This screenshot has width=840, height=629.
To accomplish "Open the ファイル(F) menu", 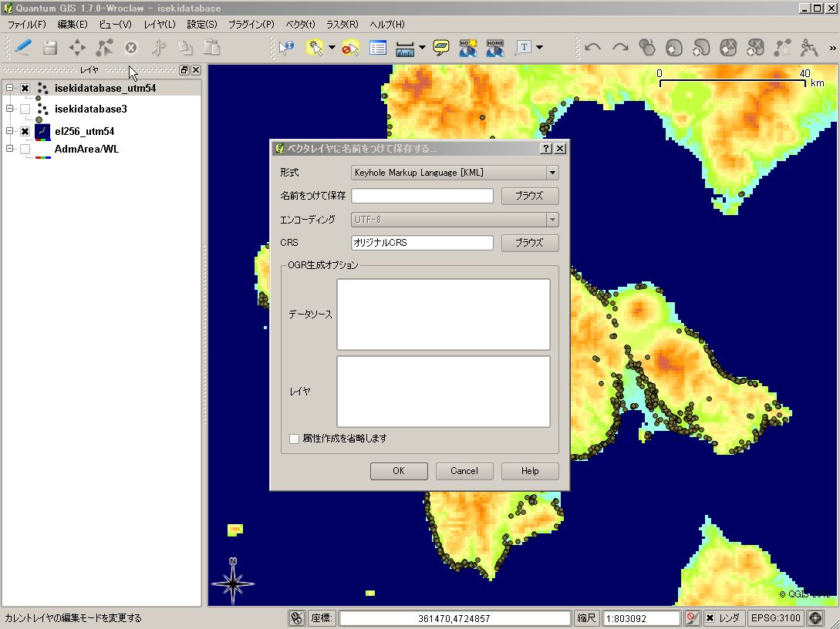I will [27, 25].
